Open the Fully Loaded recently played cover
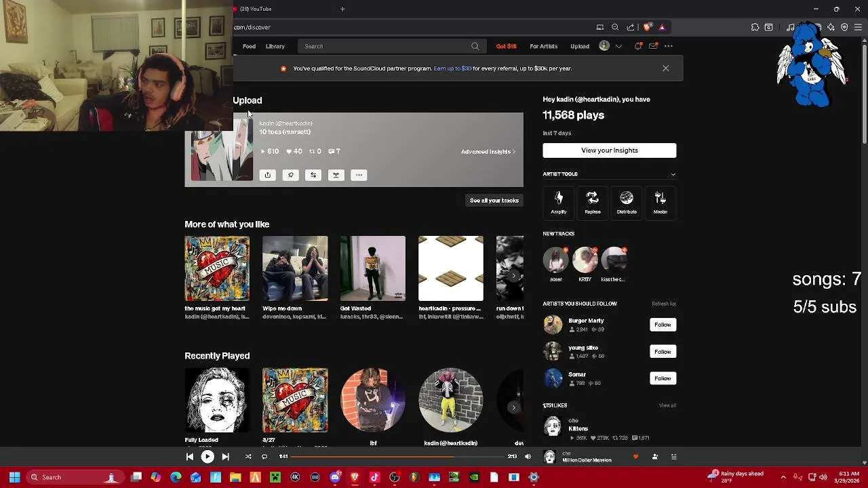 pyautogui.click(x=217, y=400)
